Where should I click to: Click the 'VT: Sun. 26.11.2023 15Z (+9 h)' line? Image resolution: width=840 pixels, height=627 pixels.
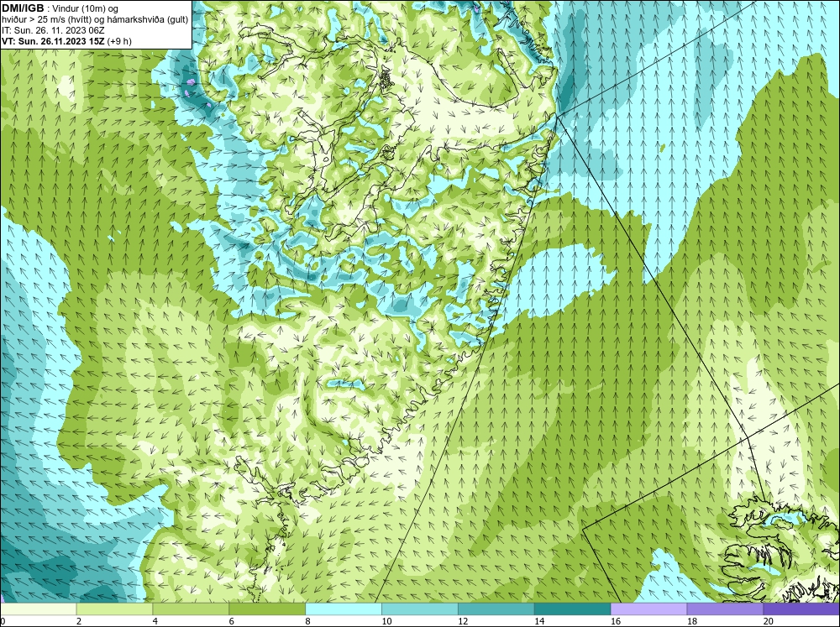pyautogui.click(x=66, y=41)
